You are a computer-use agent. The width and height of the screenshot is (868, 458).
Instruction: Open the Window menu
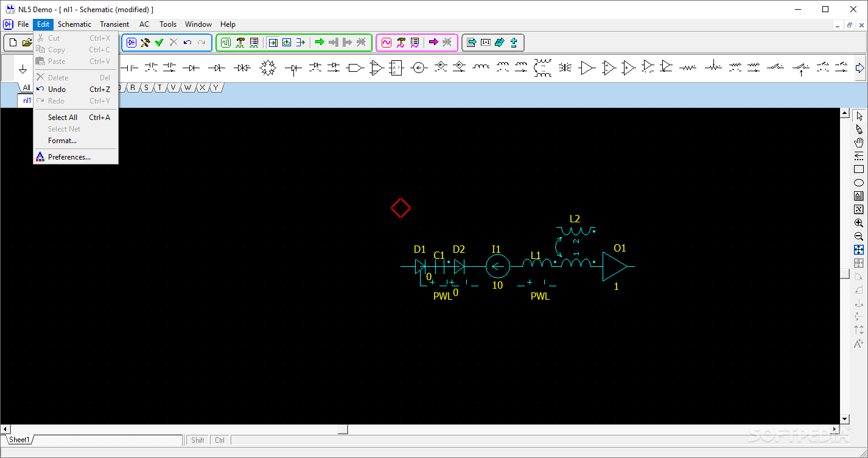click(x=198, y=24)
